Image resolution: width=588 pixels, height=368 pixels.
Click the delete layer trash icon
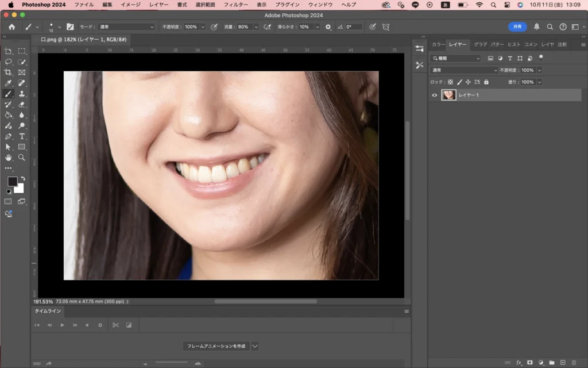573,363
